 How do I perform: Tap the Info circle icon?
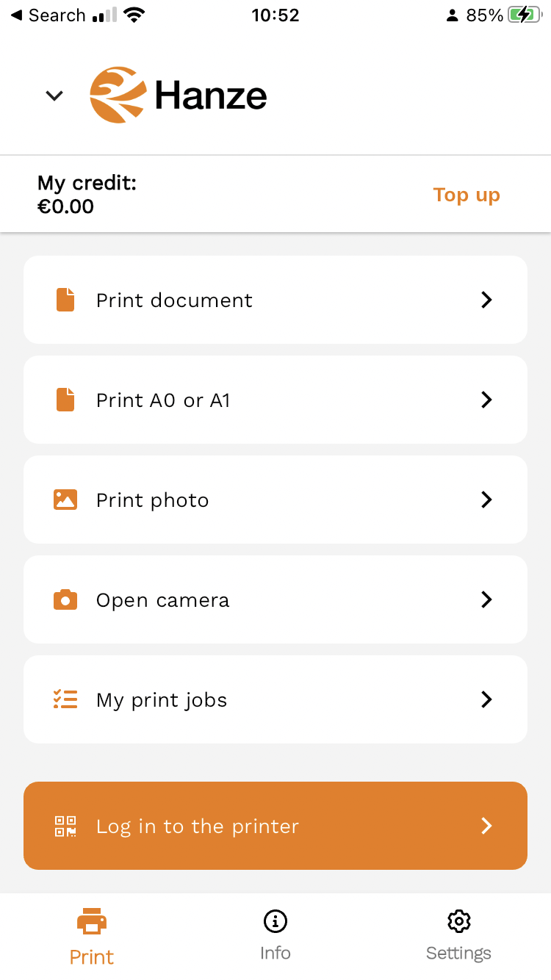click(275, 920)
